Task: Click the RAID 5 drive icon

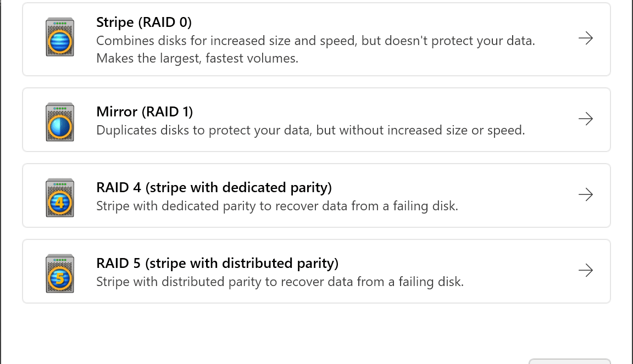Action: click(60, 273)
